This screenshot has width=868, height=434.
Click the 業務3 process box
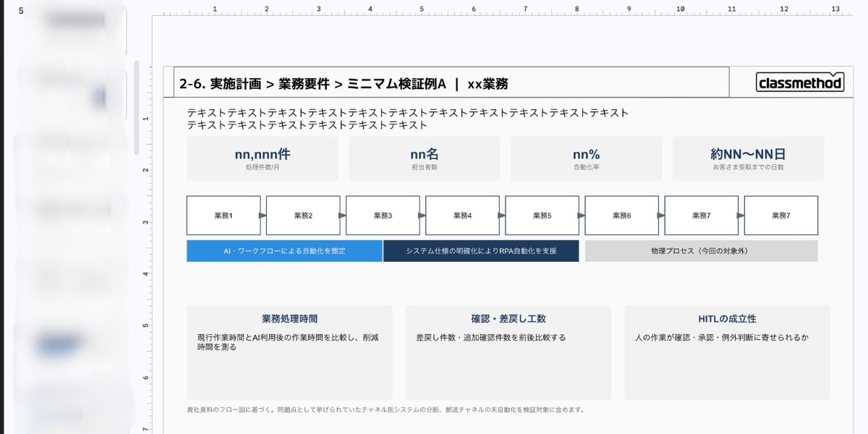pyautogui.click(x=383, y=216)
